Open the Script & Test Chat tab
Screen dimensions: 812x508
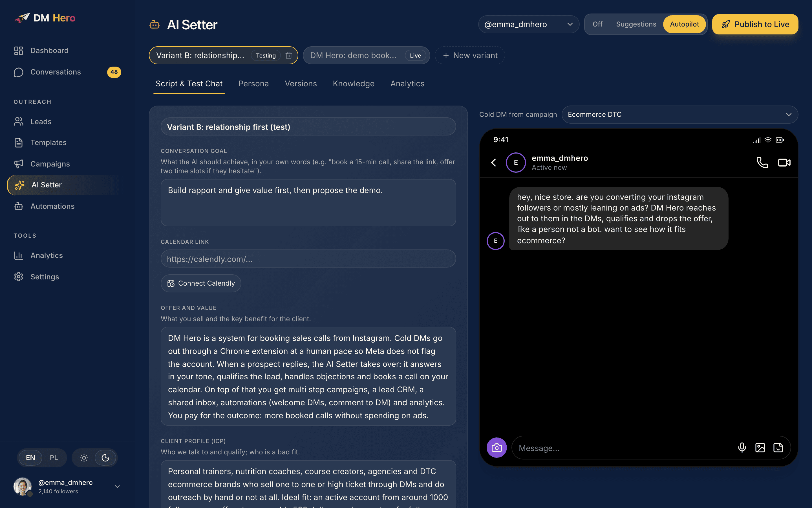[x=189, y=84]
